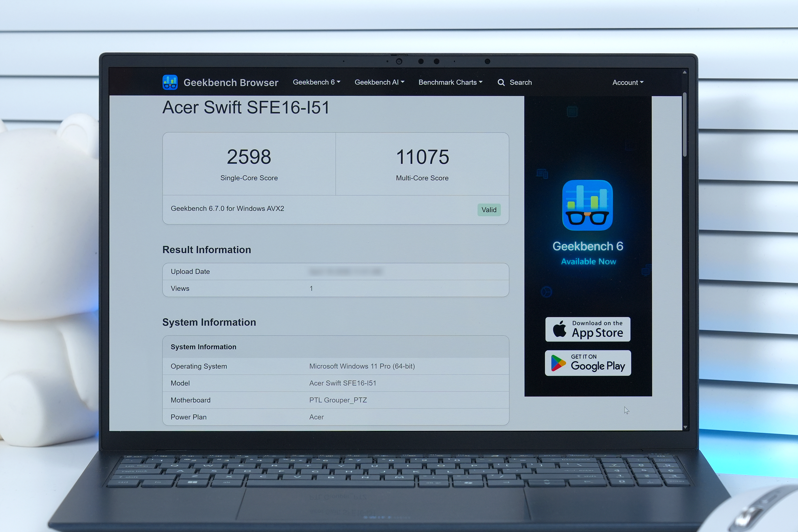Click the Acer Swift SFE16-I51 model value
The width and height of the screenshot is (798, 532).
tap(343, 383)
